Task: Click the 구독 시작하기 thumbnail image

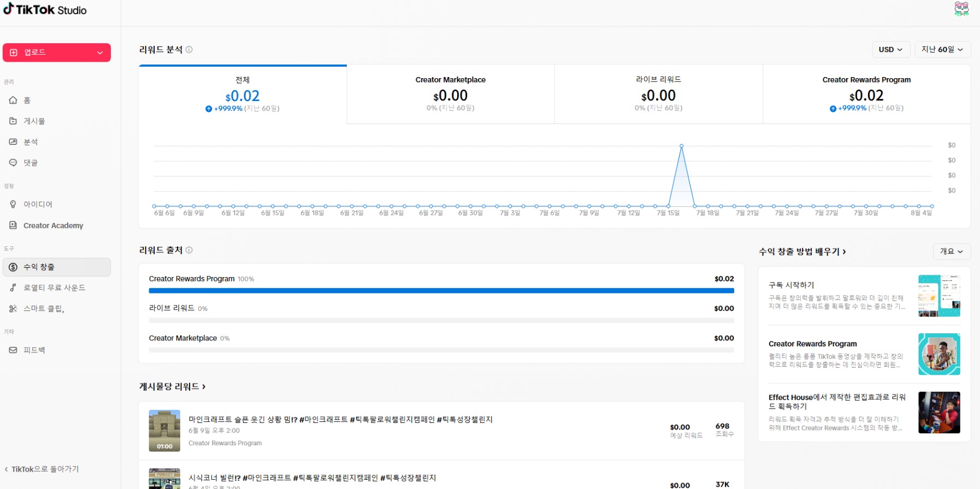Action: [939, 296]
